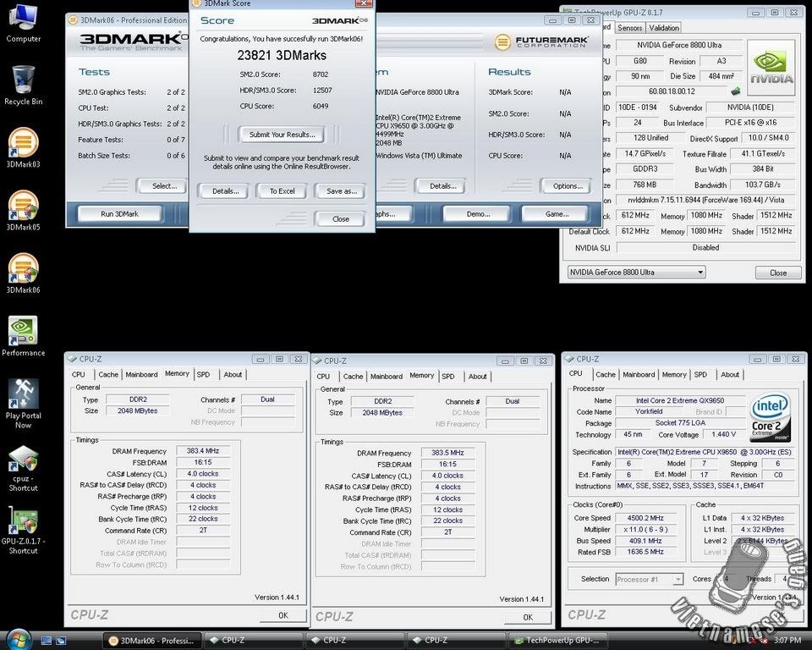Click the Run 3DMark button
Image resolution: width=812 pixels, height=650 pixels.
pos(119,214)
